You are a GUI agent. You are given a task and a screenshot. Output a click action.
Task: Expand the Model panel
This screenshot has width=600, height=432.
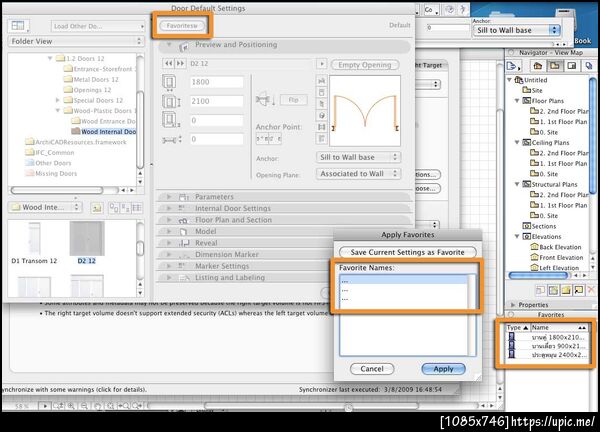[x=169, y=231]
